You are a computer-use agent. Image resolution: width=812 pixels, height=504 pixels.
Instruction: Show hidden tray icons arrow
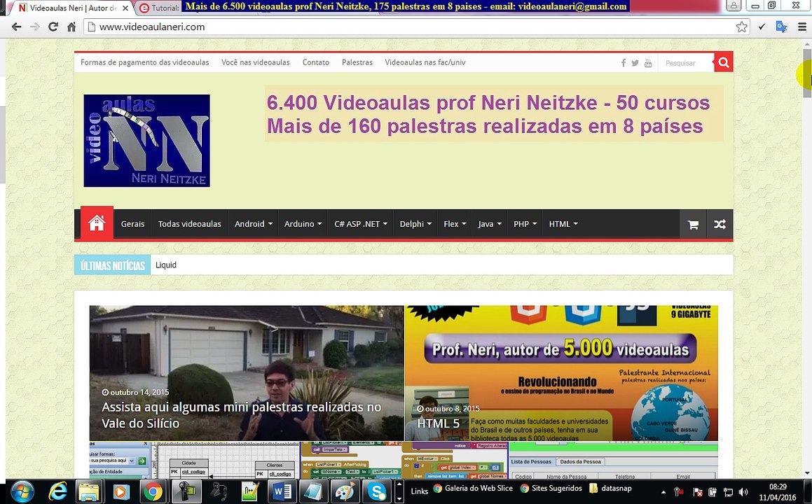coord(663,492)
